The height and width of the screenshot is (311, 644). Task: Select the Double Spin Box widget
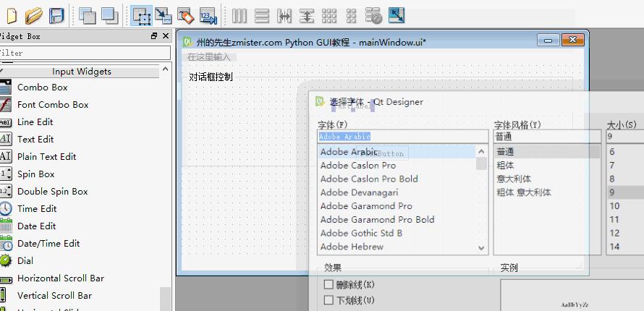click(x=52, y=191)
